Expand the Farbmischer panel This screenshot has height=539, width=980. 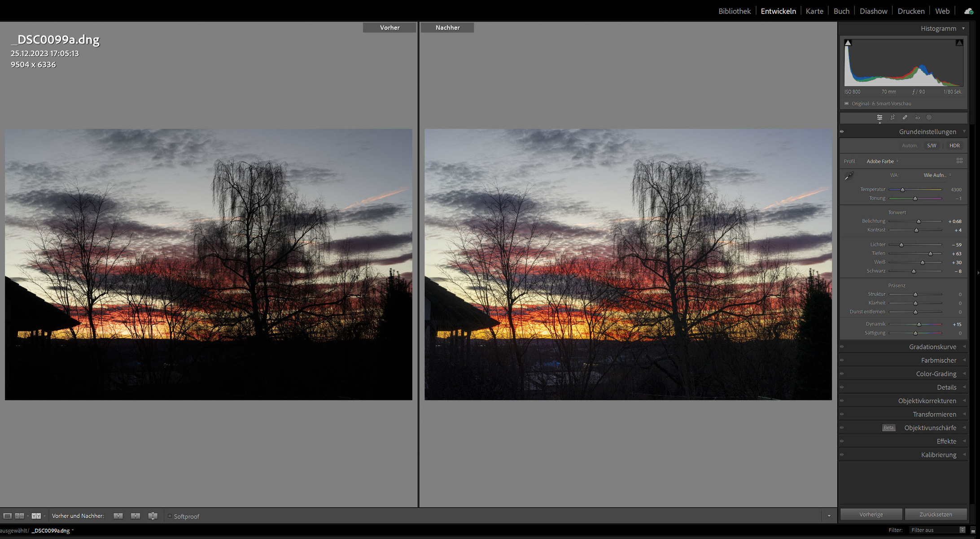tap(938, 360)
